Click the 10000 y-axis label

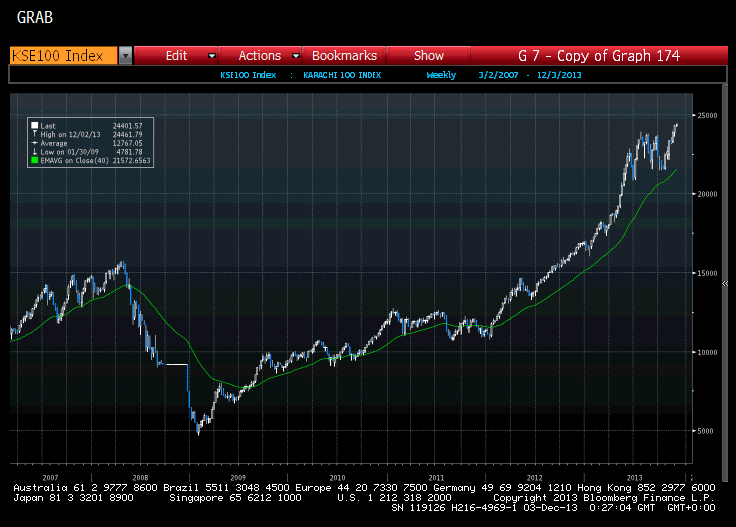tap(707, 352)
